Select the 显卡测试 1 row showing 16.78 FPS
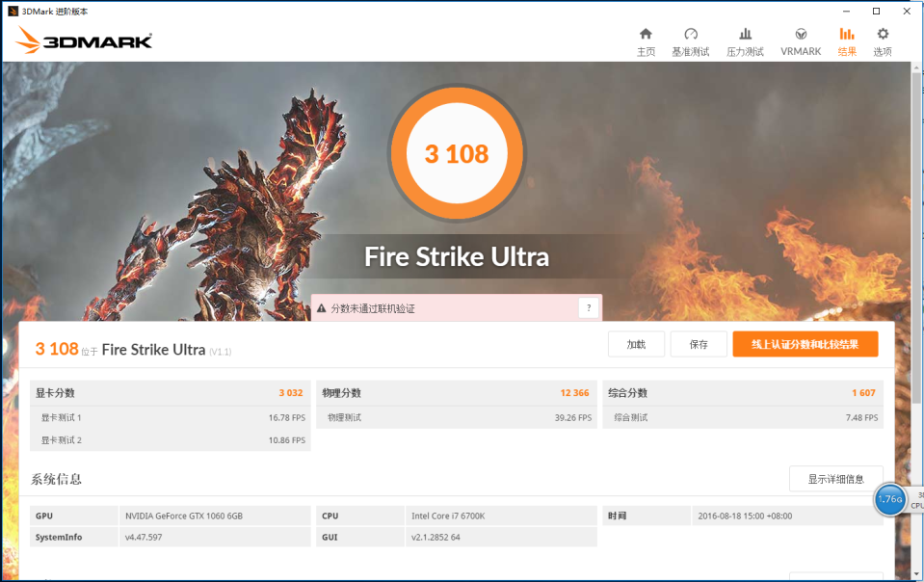Image resolution: width=924 pixels, height=582 pixels. [171, 417]
